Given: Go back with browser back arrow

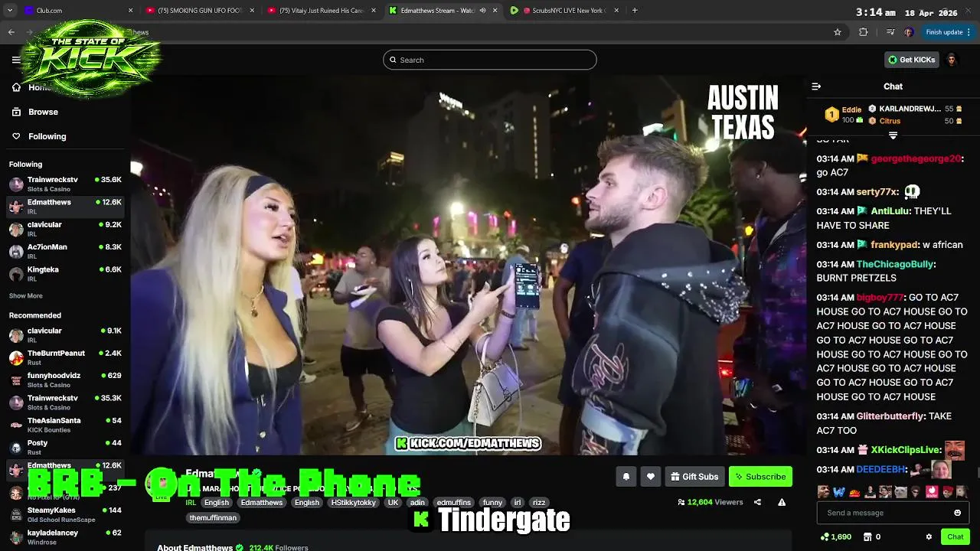Looking at the screenshot, I should tap(11, 32).
